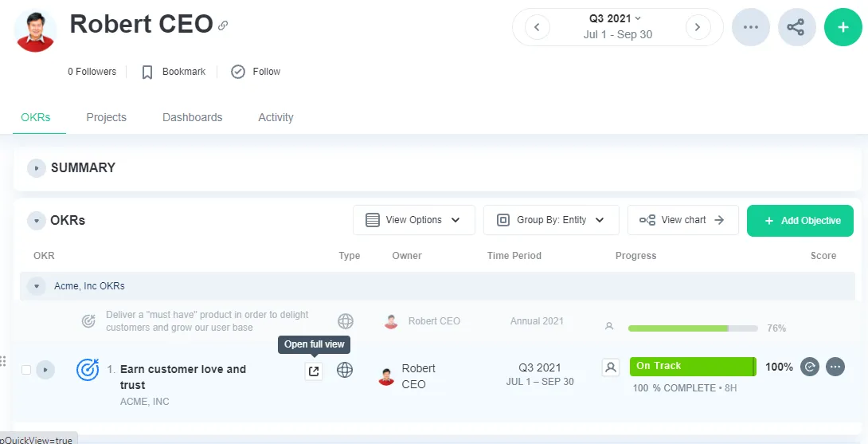Click Annual 2021 time period text

537,321
